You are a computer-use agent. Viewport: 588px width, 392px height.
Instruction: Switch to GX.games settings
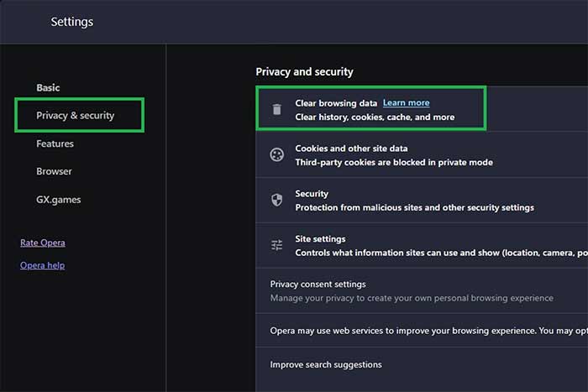(59, 200)
